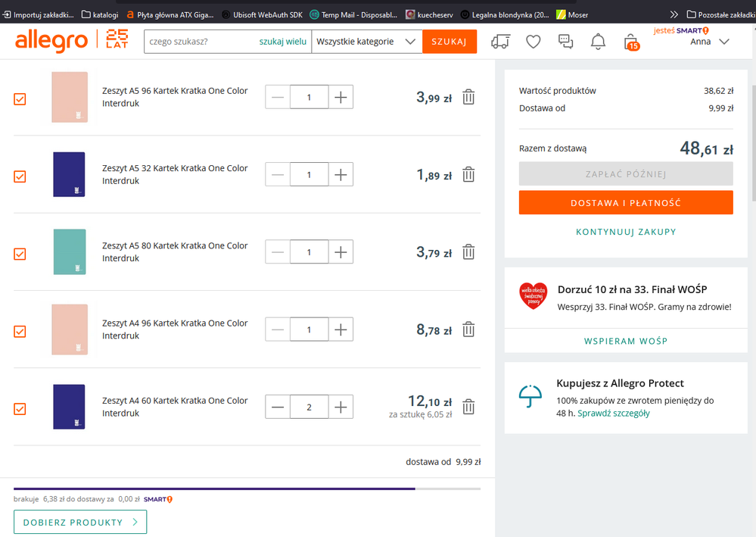Screen dimensions: 756x537
Task: Open the pink Zeszyt A4 96 thumbnail
Action: (x=70, y=329)
